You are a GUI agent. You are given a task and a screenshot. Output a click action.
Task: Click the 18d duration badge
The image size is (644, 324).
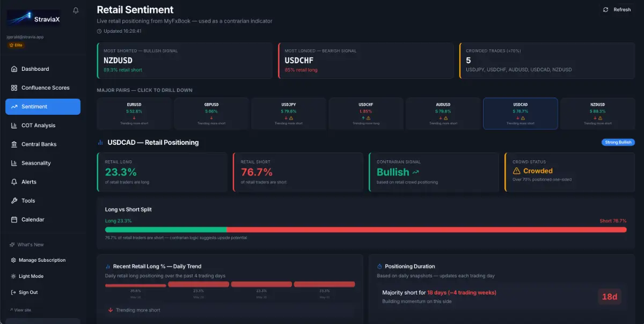tap(610, 297)
